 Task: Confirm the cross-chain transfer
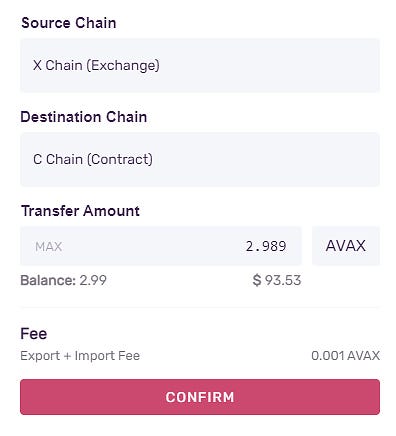coord(200,397)
